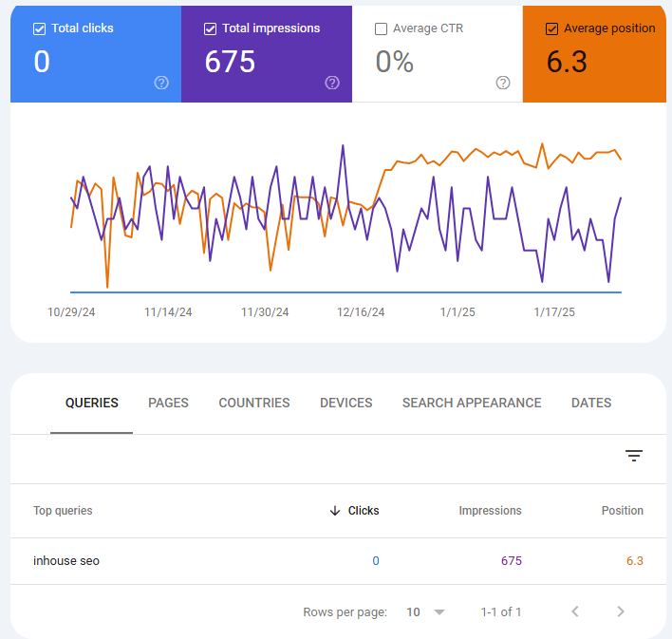Go to next page arrow
Viewport: 672px width, 639px height.
(x=621, y=611)
